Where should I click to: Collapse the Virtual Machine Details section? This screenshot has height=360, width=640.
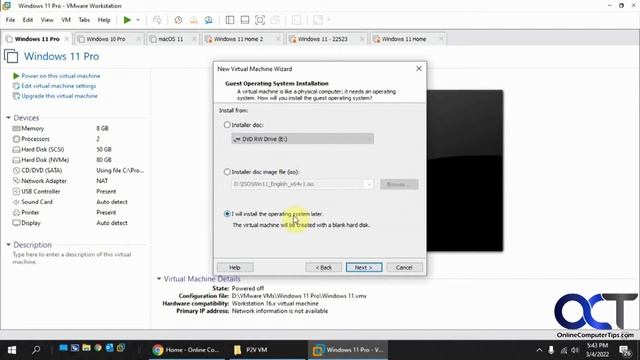tap(159, 279)
